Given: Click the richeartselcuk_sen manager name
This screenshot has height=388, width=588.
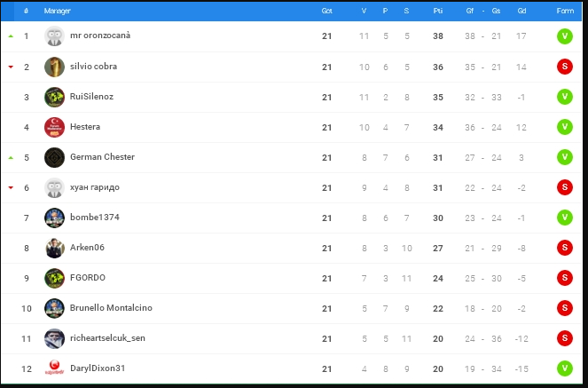Looking at the screenshot, I should pos(107,338).
